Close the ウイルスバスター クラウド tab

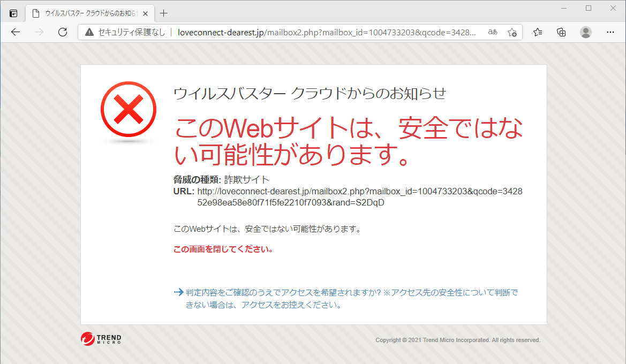point(145,13)
